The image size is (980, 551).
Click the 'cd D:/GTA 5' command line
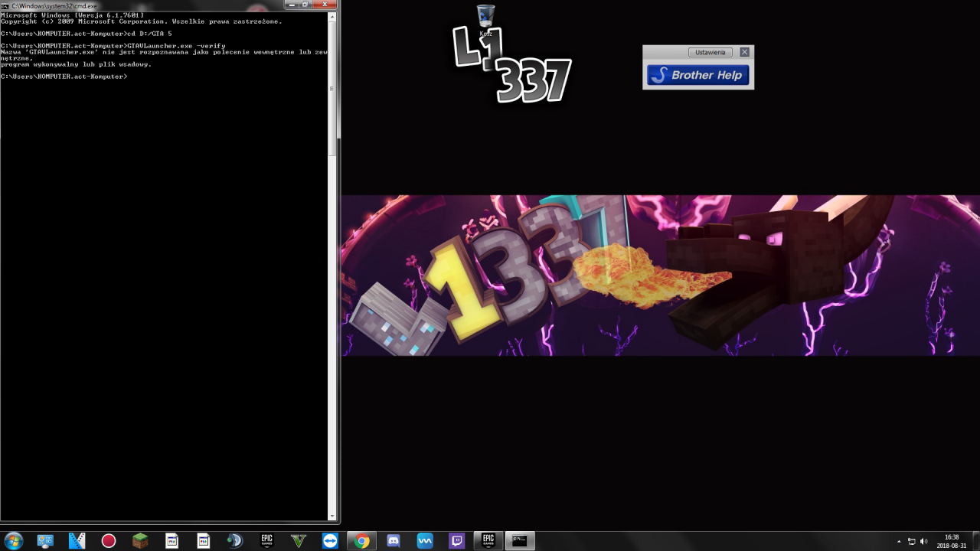[87, 34]
